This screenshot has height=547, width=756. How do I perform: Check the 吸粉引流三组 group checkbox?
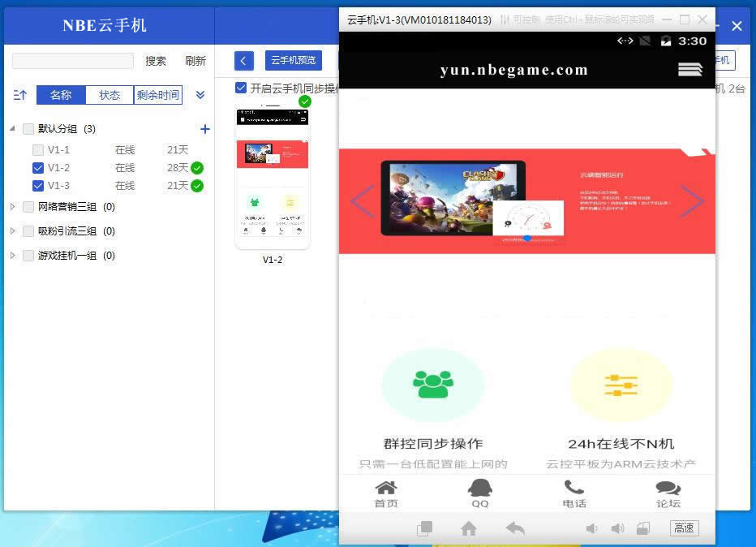[28, 231]
